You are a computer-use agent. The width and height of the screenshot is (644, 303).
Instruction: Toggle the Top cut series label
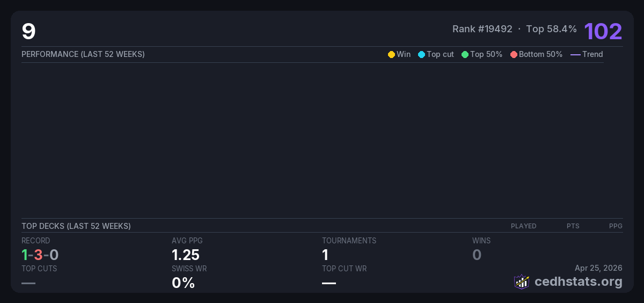(440, 54)
